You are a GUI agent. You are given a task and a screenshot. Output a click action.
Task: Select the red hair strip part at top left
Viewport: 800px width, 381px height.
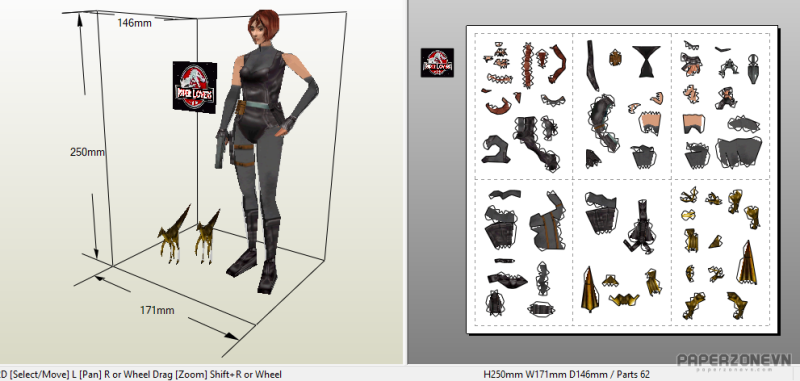click(x=527, y=66)
